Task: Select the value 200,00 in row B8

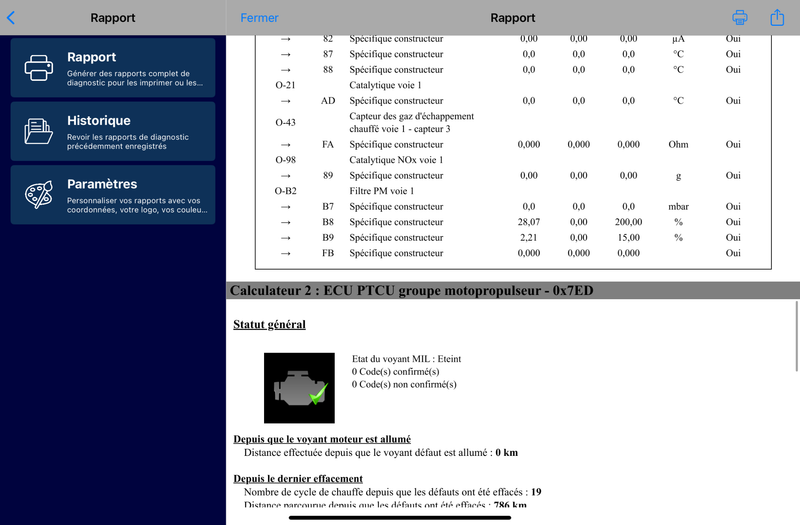Action: (x=628, y=222)
